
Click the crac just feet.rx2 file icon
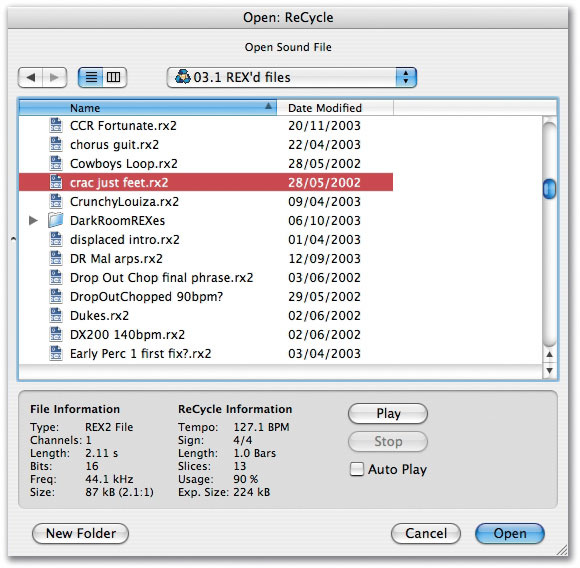coord(56,182)
